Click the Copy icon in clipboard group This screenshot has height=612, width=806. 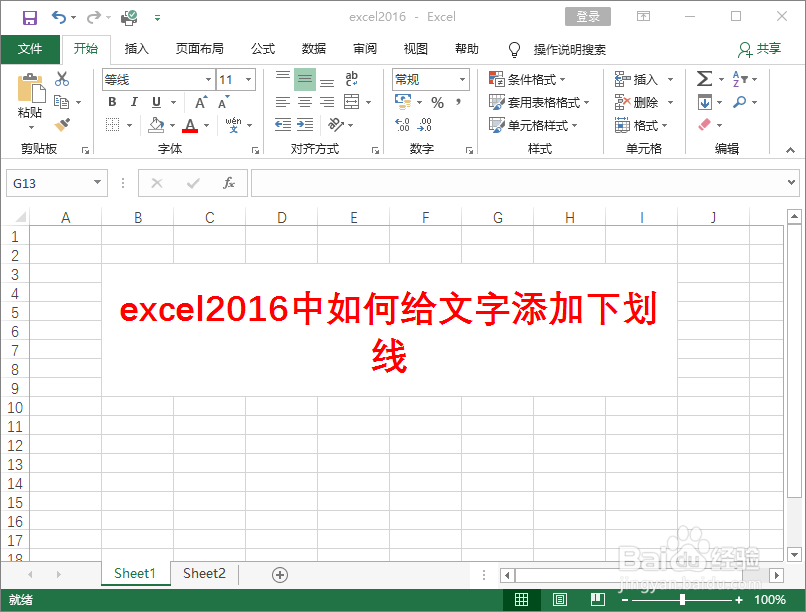pyautogui.click(x=62, y=102)
